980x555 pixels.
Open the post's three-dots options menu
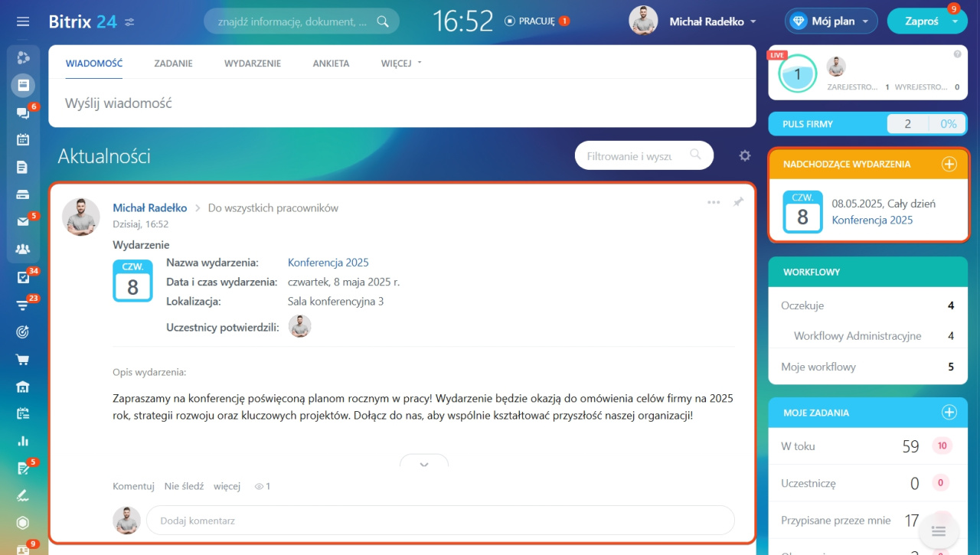click(714, 203)
